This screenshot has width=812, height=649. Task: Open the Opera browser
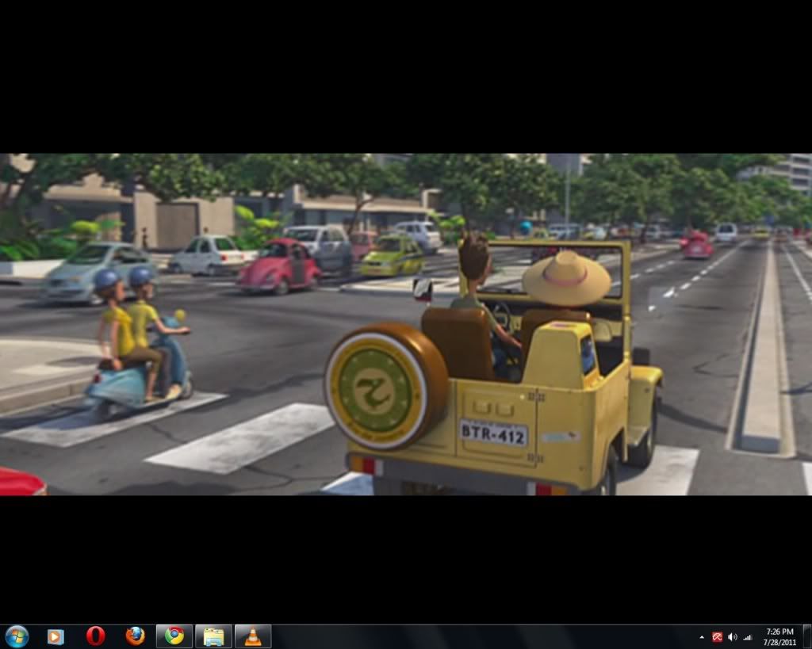[x=96, y=636]
